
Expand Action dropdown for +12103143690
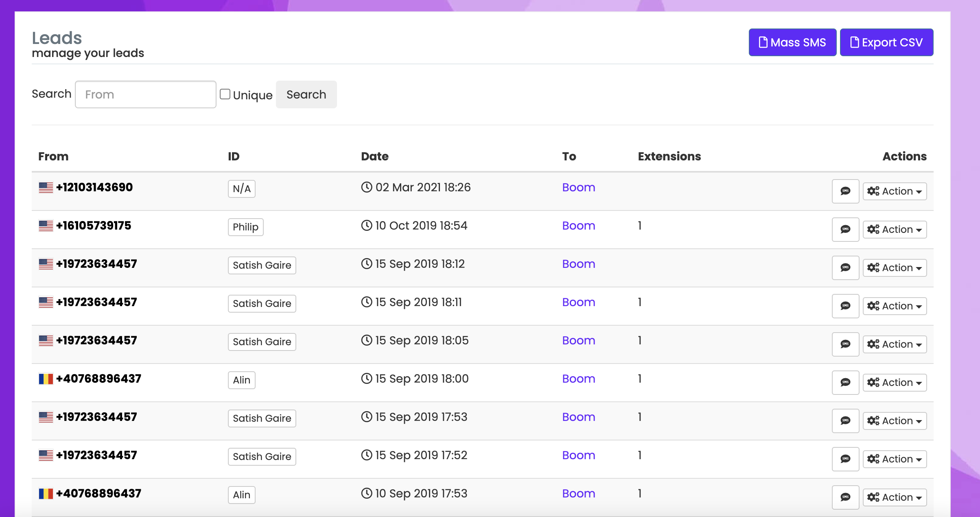[x=895, y=191]
